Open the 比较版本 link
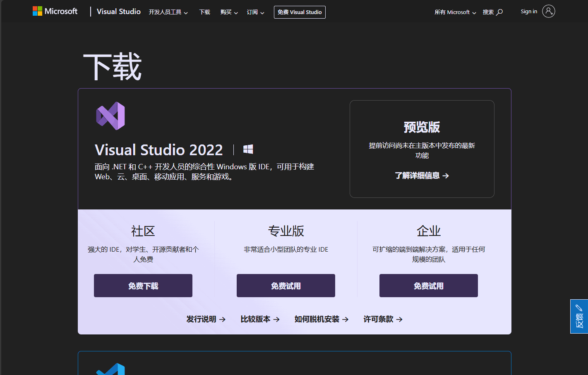Screen dimensions: 588x375 click(x=260, y=319)
